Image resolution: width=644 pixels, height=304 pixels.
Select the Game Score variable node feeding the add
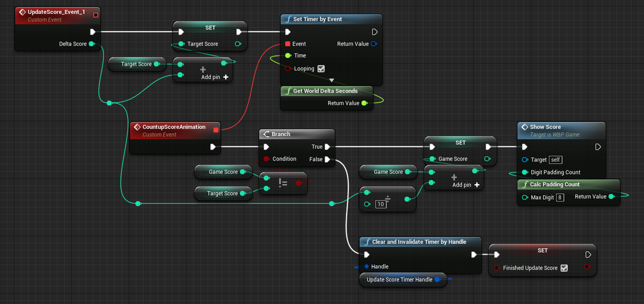(387, 172)
